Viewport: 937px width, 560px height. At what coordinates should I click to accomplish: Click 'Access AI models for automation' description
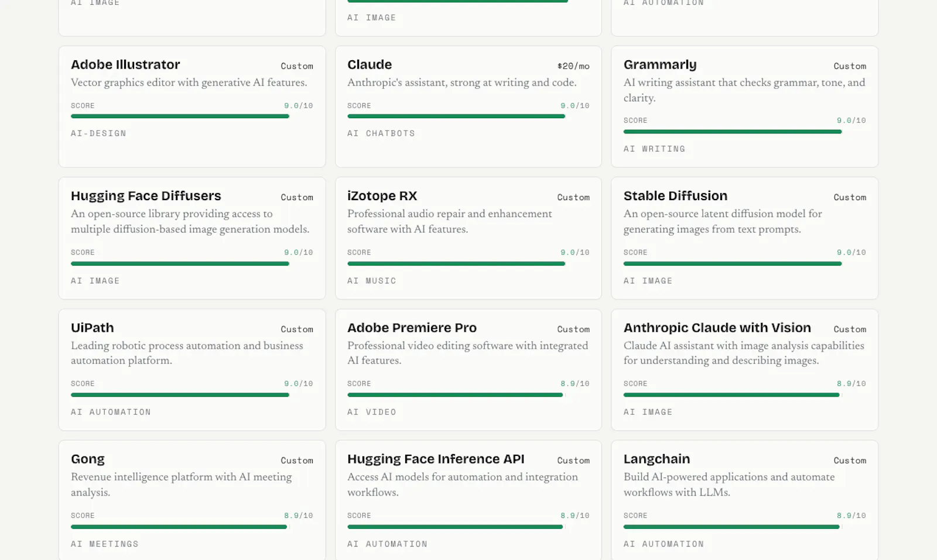463,485
